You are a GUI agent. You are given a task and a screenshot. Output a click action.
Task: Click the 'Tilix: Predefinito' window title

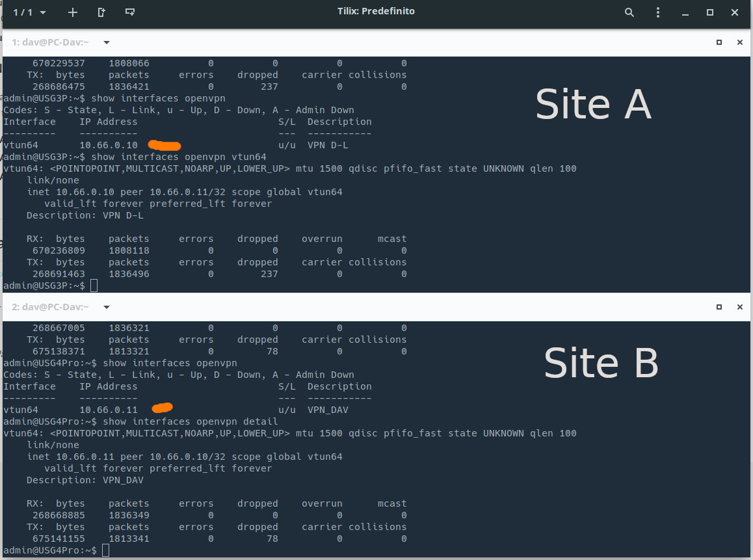[376, 12]
